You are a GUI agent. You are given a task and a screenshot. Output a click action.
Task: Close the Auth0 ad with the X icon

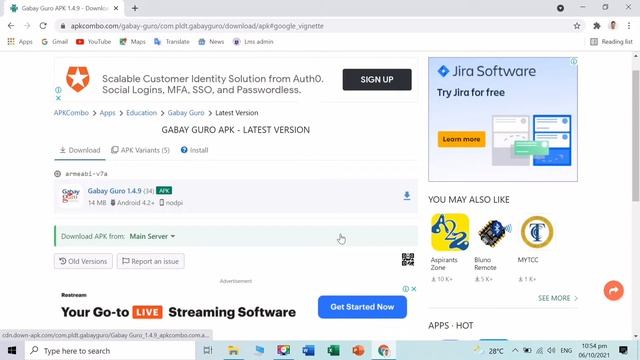coord(58,98)
